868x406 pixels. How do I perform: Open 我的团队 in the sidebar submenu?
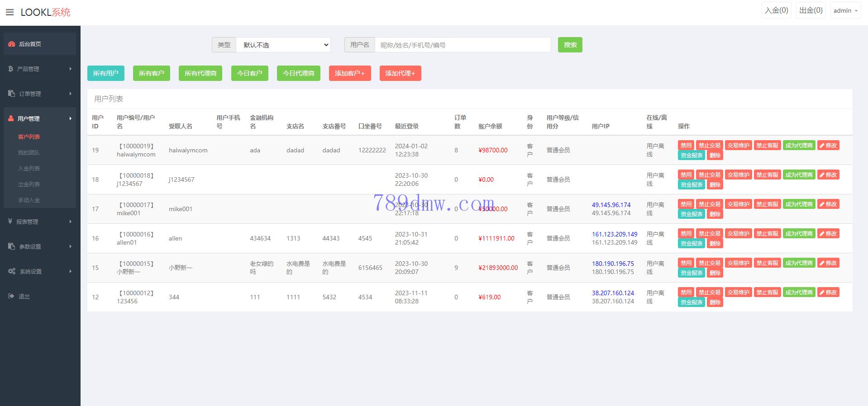coord(29,152)
